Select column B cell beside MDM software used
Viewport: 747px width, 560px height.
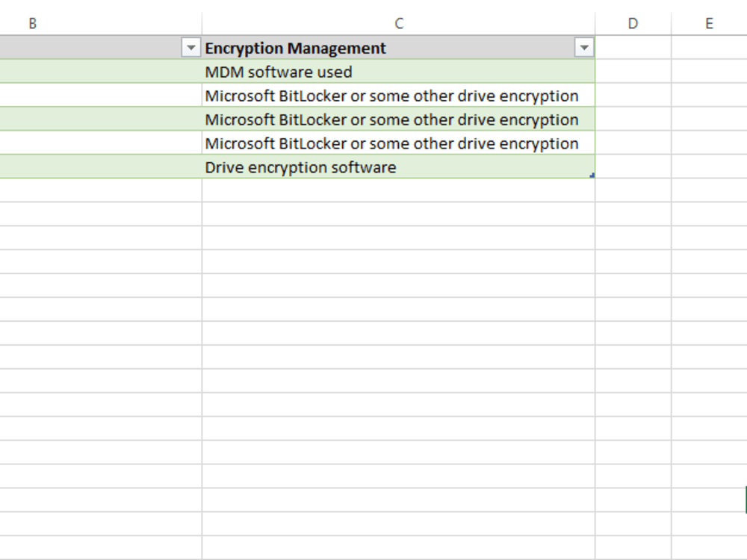pyautogui.click(x=101, y=72)
